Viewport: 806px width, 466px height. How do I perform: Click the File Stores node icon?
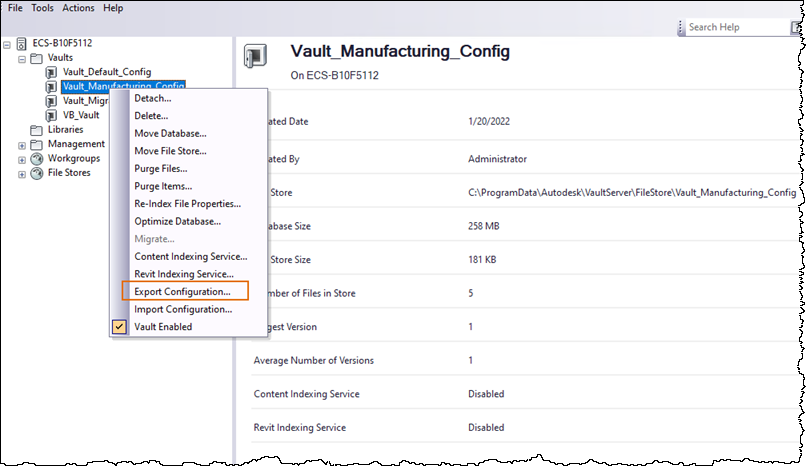(x=37, y=173)
